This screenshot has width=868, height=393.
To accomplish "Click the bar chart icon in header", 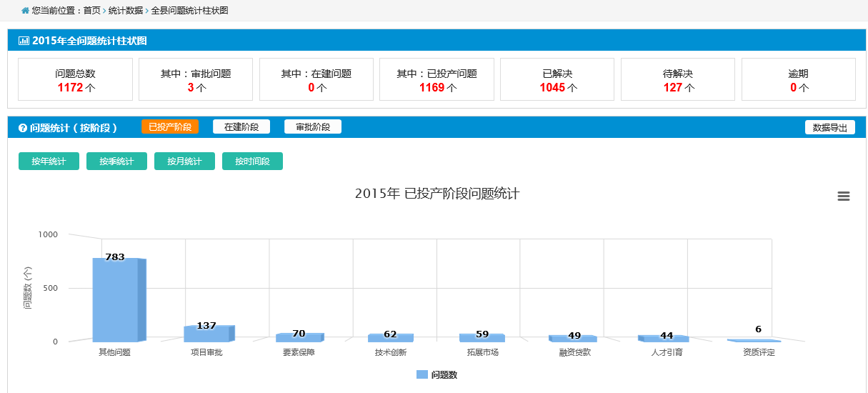I will (x=24, y=41).
